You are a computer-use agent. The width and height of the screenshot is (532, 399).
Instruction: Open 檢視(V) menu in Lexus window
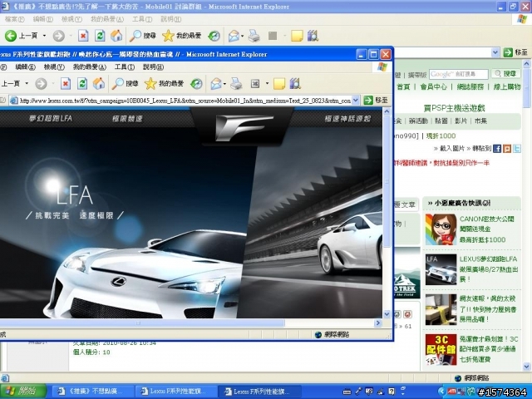[54, 66]
